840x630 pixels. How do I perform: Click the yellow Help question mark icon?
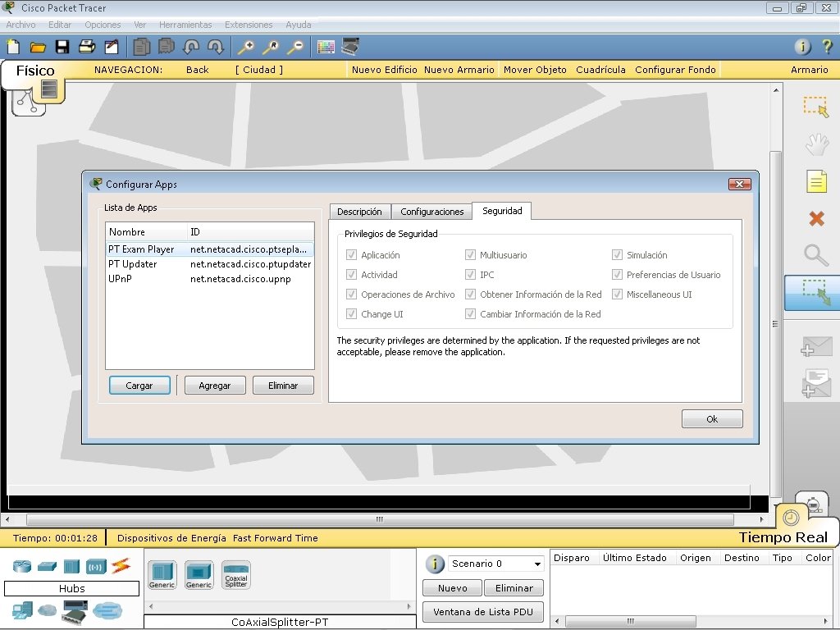pos(827,47)
